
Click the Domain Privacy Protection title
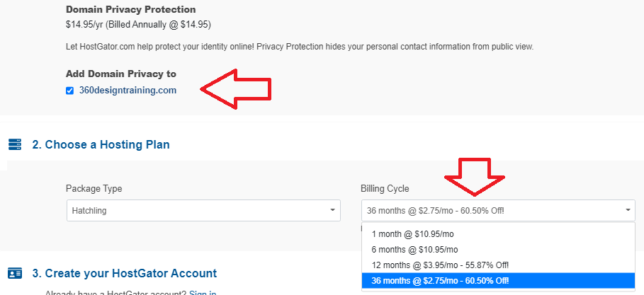[130, 9]
